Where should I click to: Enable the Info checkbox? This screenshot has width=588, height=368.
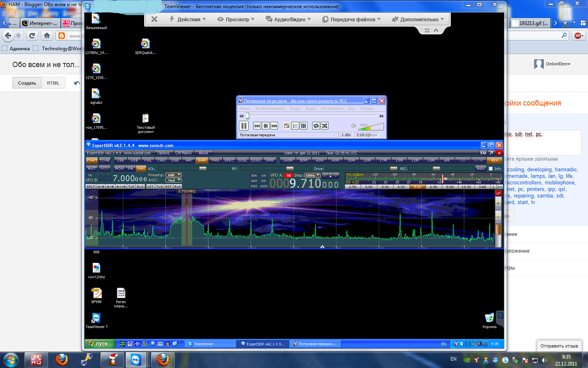[x=491, y=168]
